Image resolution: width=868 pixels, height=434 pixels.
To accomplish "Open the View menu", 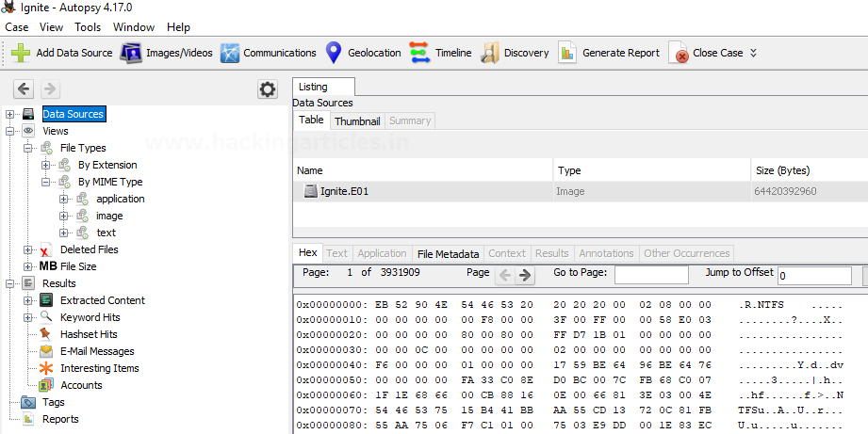I will tap(52, 27).
